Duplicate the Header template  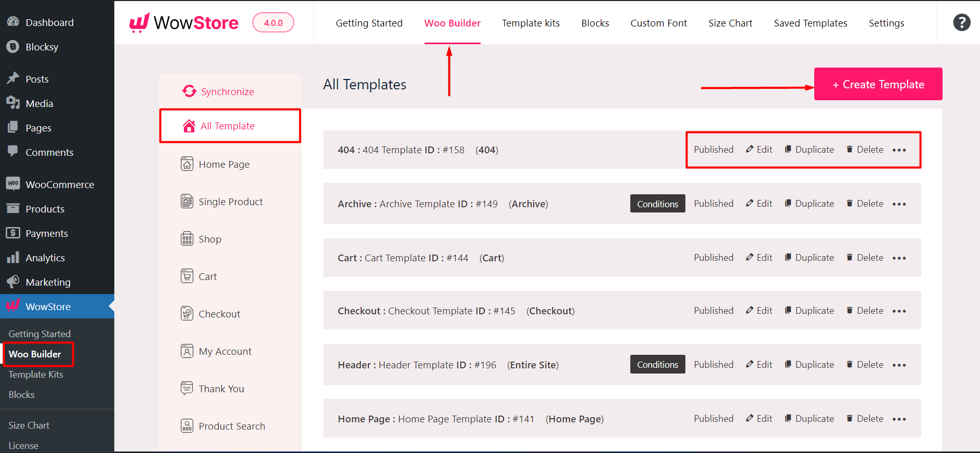[x=809, y=365]
